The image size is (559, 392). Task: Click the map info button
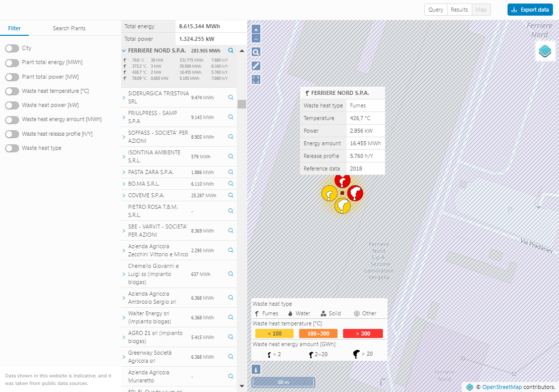tap(256, 369)
